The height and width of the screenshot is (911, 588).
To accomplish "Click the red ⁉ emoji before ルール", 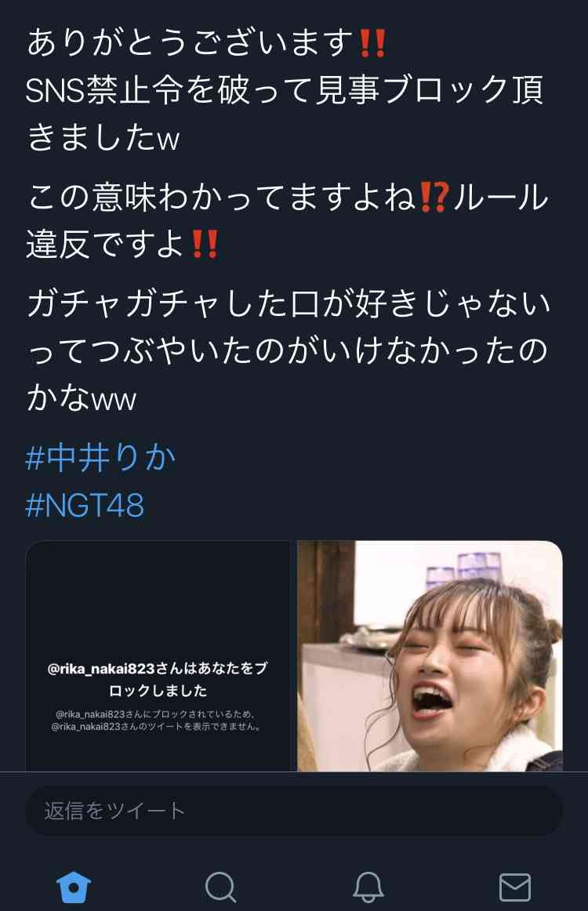I will tap(434, 198).
